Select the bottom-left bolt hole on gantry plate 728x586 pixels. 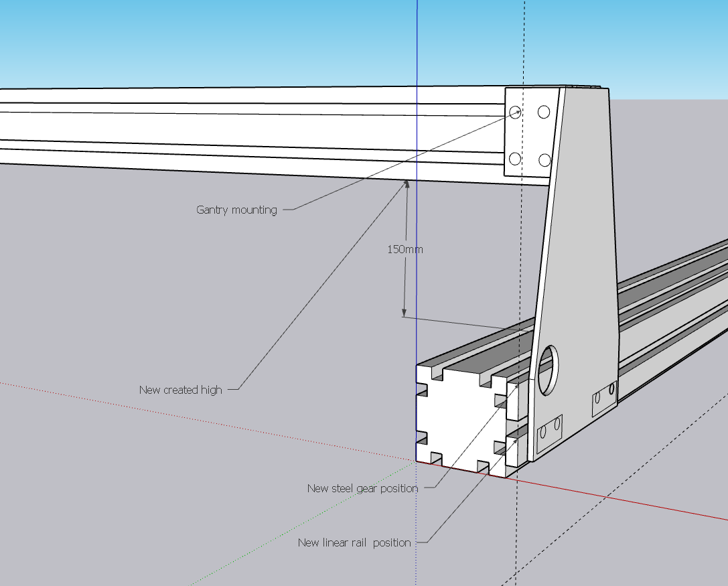point(515,159)
